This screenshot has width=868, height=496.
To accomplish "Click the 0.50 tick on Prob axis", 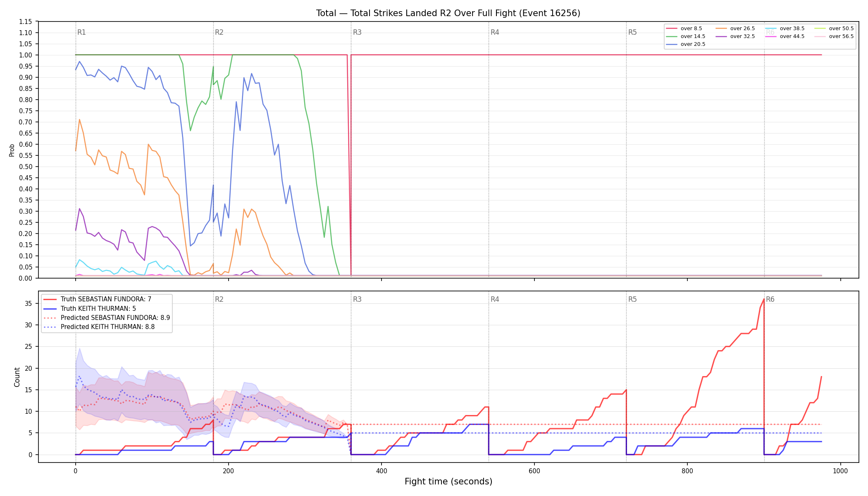I will pos(26,167).
